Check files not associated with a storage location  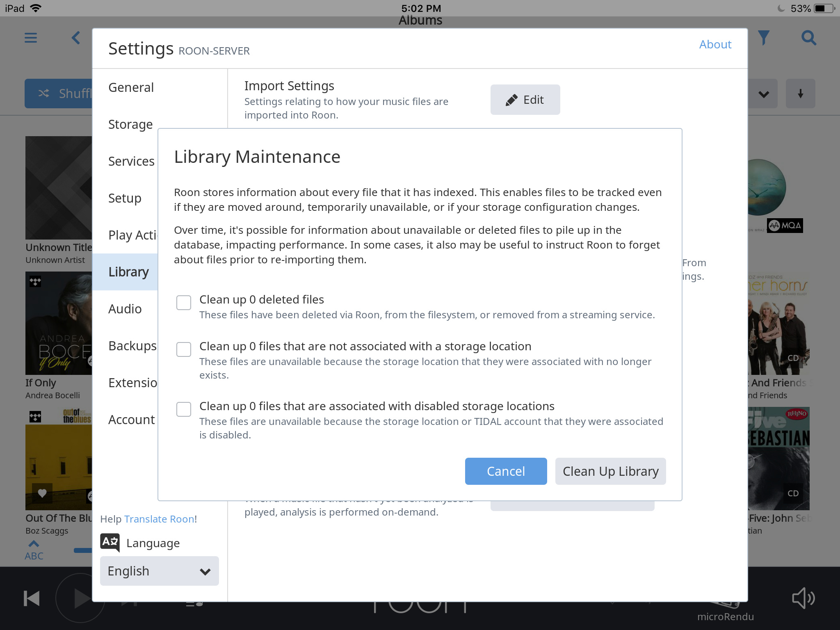(184, 349)
